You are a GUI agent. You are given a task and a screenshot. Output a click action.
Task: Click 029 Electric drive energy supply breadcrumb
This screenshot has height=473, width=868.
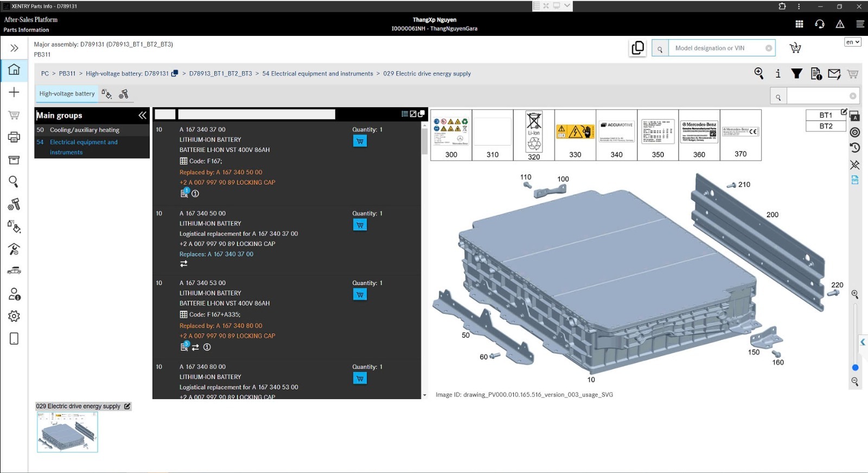click(427, 73)
